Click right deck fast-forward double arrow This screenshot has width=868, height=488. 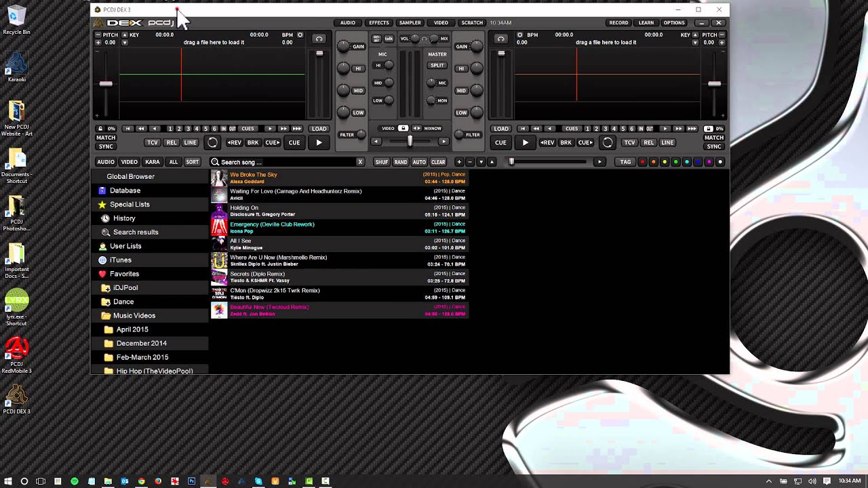pos(678,129)
